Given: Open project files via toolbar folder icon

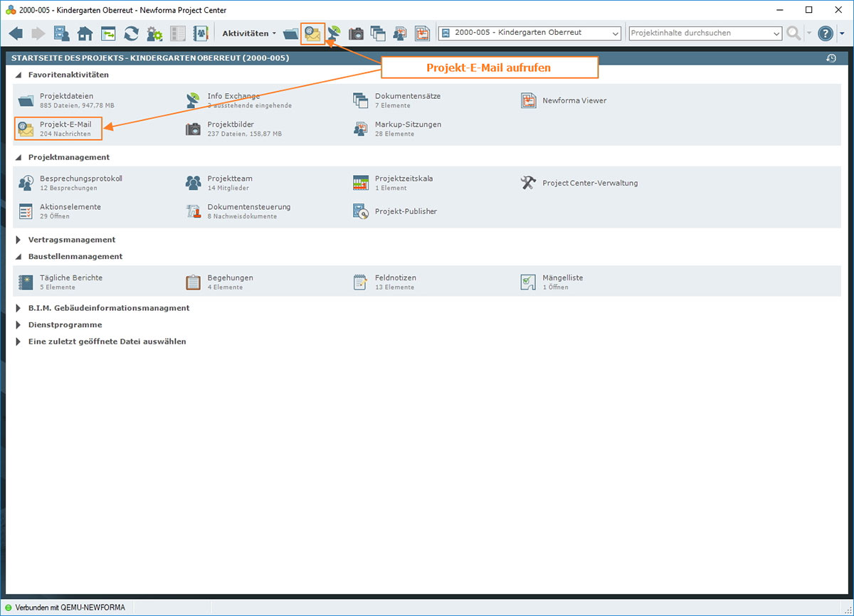Looking at the screenshot, I should pyautogui.click(x=290, y=33).
